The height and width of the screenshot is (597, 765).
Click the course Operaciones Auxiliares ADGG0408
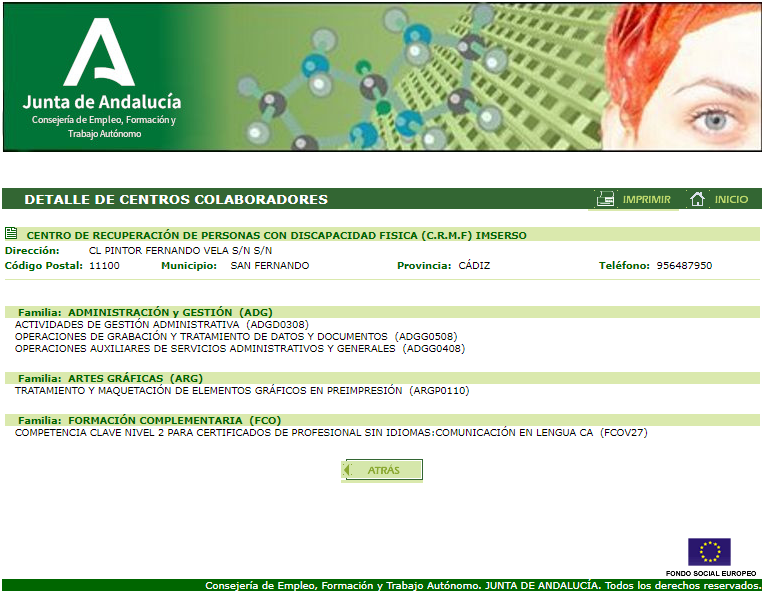coord(240,349)
